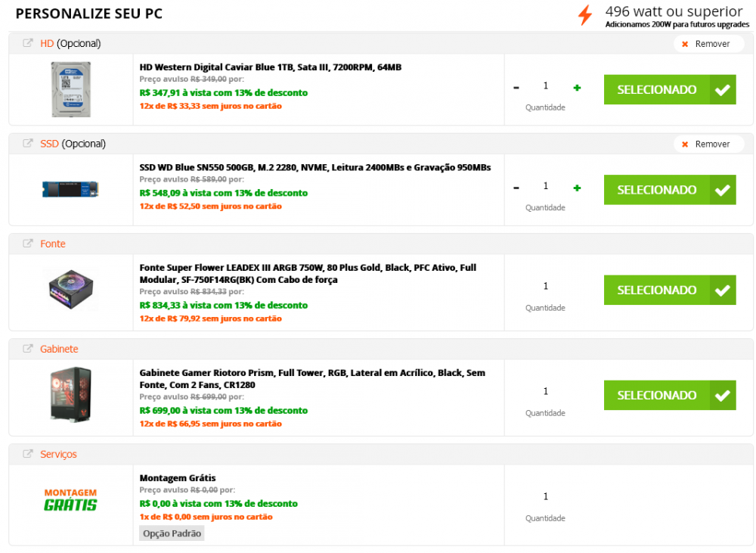Increase HD quantity with the plus icon

577,88
